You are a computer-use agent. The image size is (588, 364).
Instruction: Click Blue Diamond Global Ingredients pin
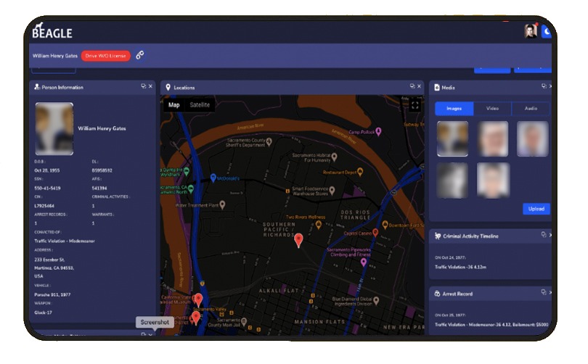coord(376,300)
